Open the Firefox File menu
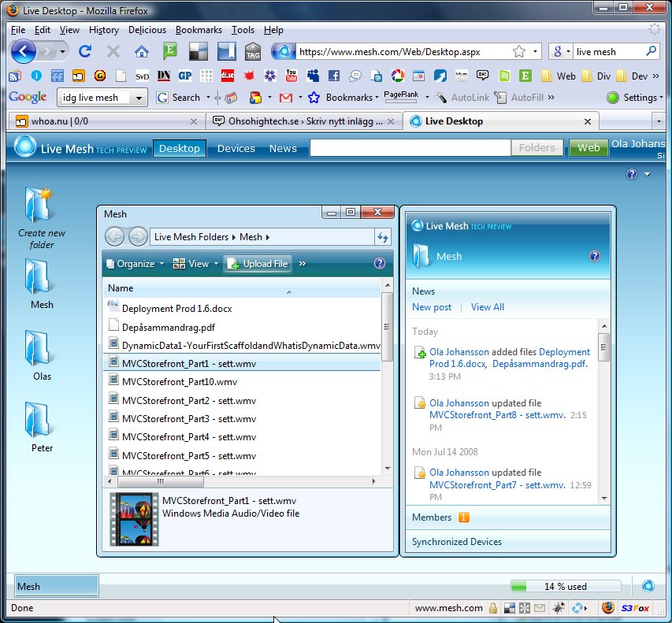672x623 pixels. (x=18, y=30)
